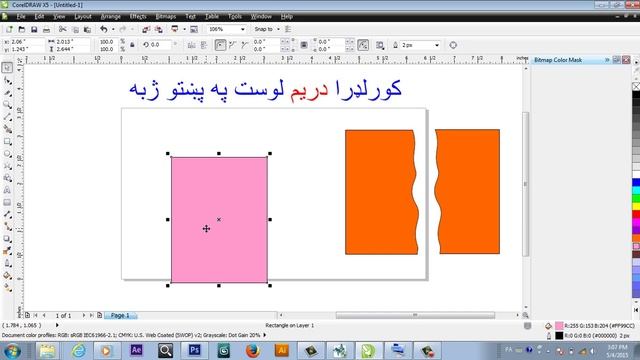Open the File menu

coord(21,16)
